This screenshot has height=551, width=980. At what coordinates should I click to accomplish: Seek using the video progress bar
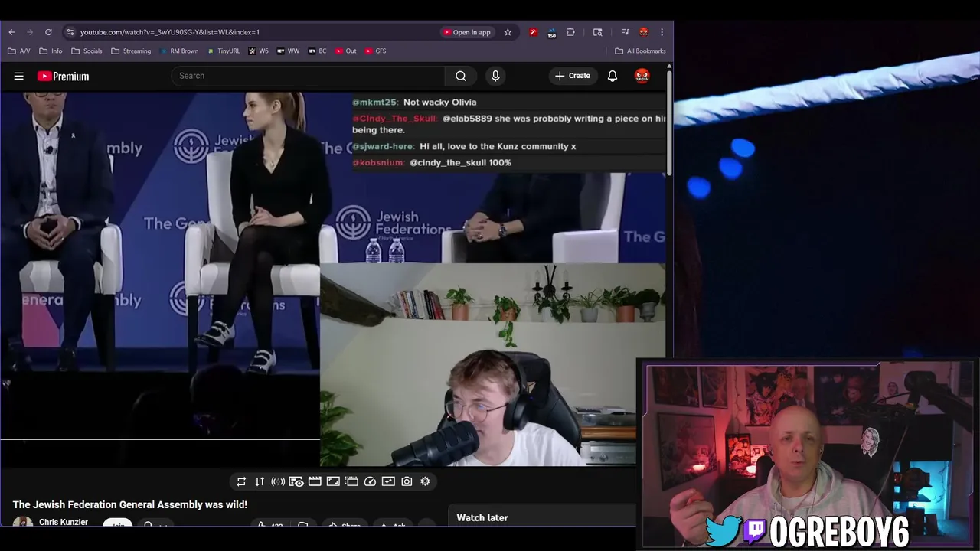click(160, 439)
